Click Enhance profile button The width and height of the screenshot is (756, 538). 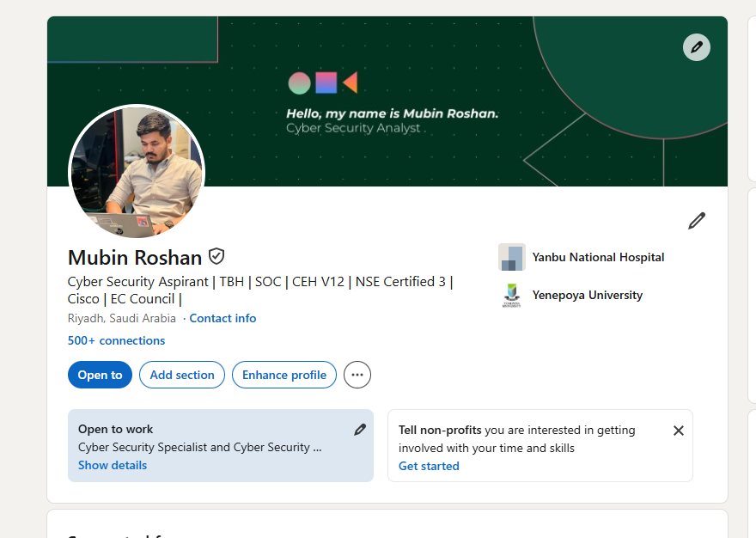click(283, 375)
